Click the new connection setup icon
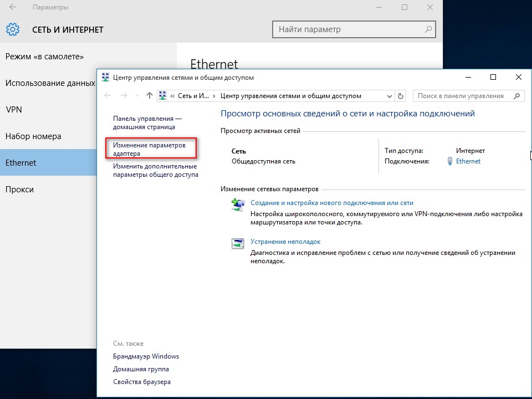The width and height of the screenshot is (532, 399). tap(238, 205)
